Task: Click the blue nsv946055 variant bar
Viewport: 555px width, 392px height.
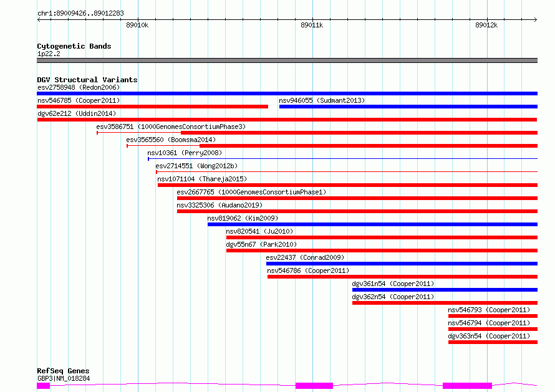Action: pyautogui.click(x=408, y=107)
